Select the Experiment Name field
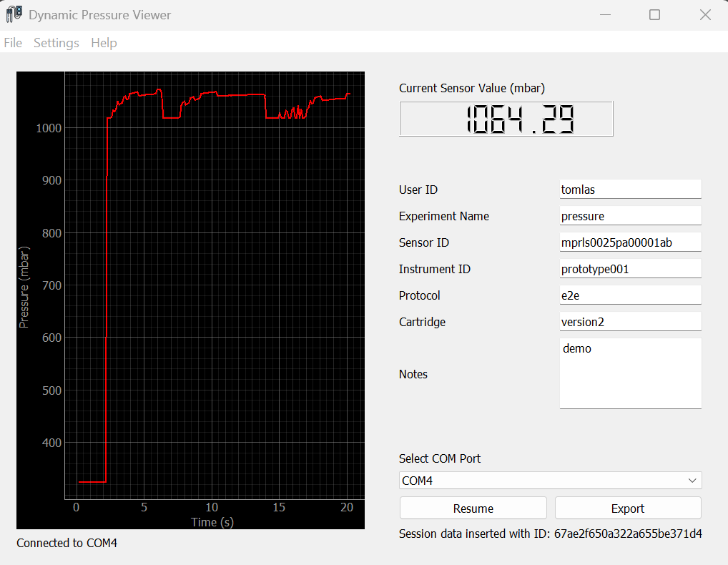Image resolution: width=728 pixels, height=565 pixels. [x=630, y=215]
